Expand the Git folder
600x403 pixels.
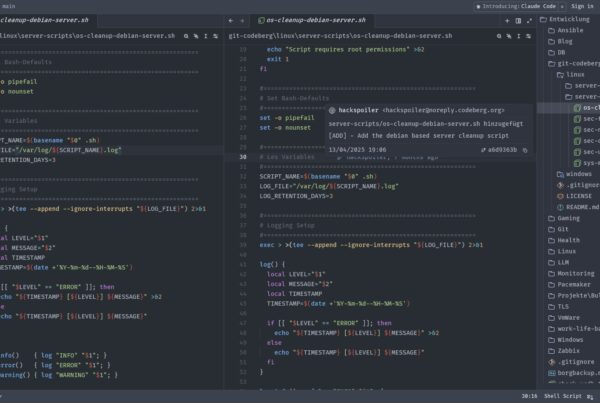563,229
